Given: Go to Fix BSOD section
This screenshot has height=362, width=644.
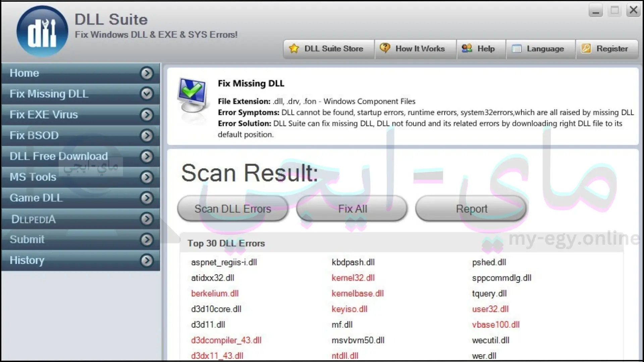Looking at the screenshot, I should point(80,135).
